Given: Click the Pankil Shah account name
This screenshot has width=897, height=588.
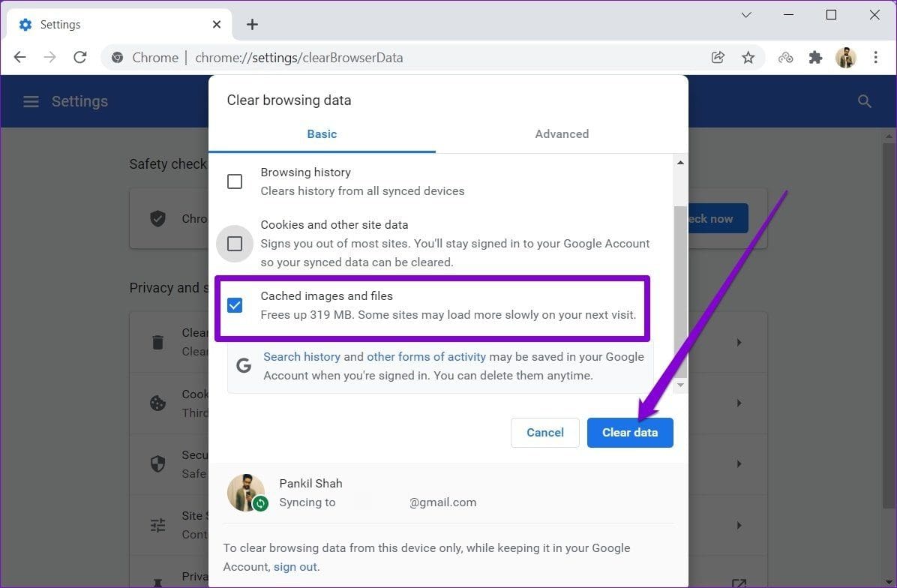Looking at the screenshot, I should [x=310, y=483].
